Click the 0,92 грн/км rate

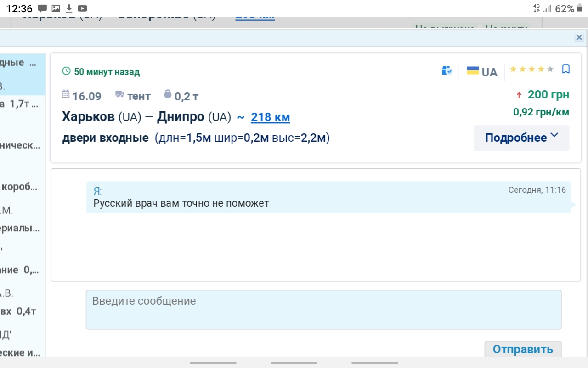(x=541, y=112)
